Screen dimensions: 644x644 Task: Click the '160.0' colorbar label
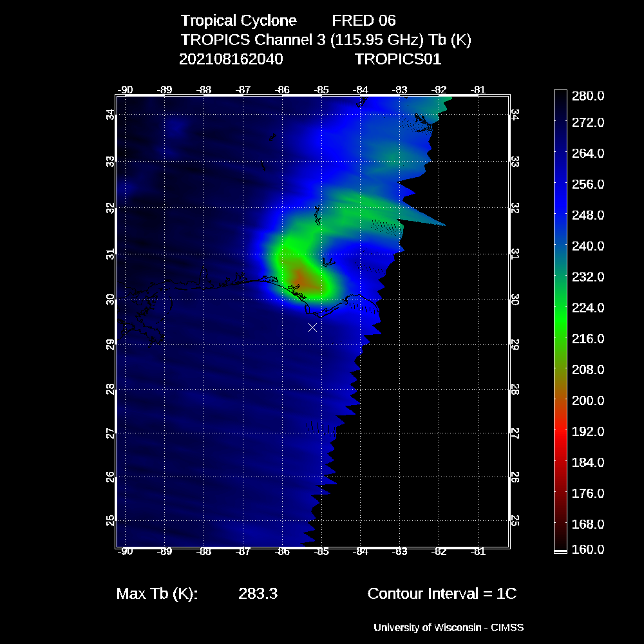point(588,549)
